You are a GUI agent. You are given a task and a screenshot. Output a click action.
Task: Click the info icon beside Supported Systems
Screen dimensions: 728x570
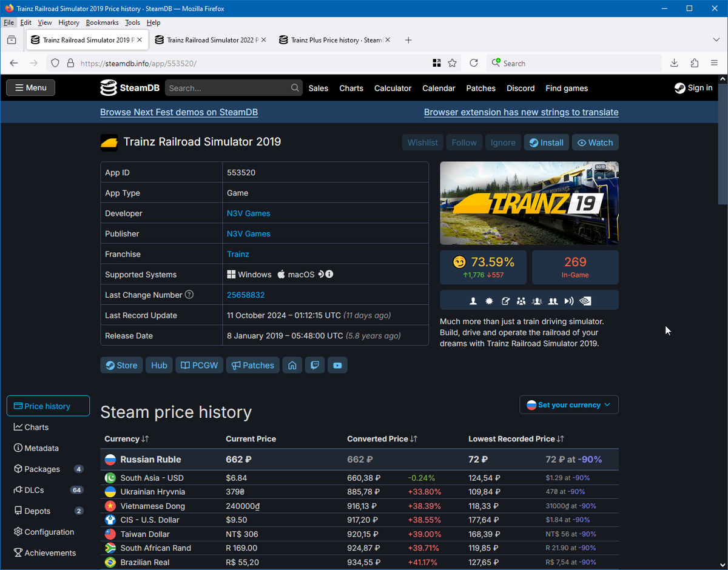tap(329, 274)
